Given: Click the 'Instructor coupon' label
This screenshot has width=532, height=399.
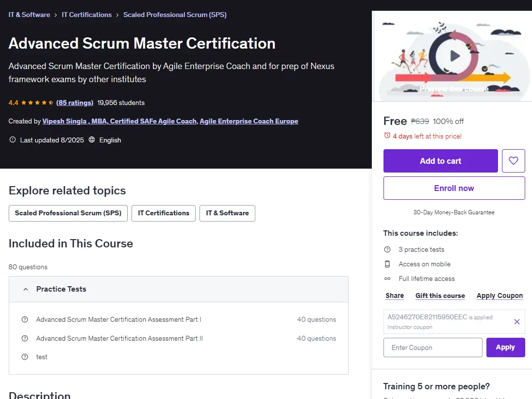Looking at the screenshot, I should click(410, 327).
